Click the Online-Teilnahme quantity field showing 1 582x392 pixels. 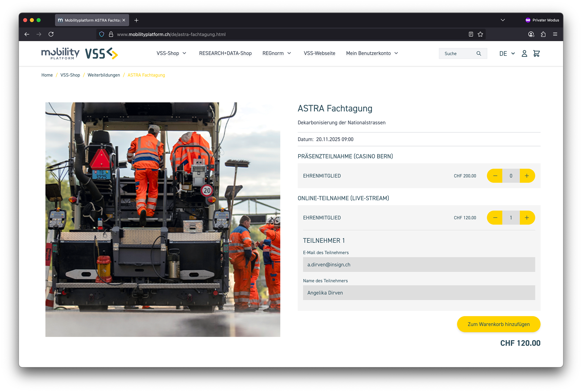[x=511, y=218]
